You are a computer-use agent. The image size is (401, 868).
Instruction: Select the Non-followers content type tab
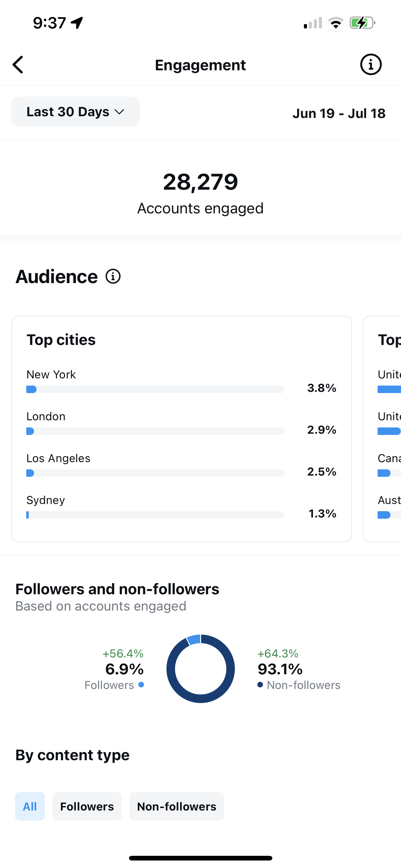[x=176, y=806]
